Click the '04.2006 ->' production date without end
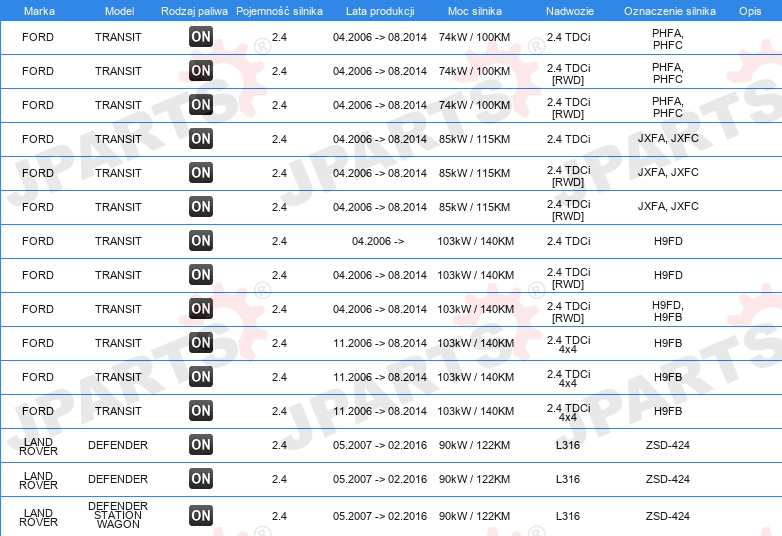The height and width of the screenshot is (536, 782). click(378, 241)
